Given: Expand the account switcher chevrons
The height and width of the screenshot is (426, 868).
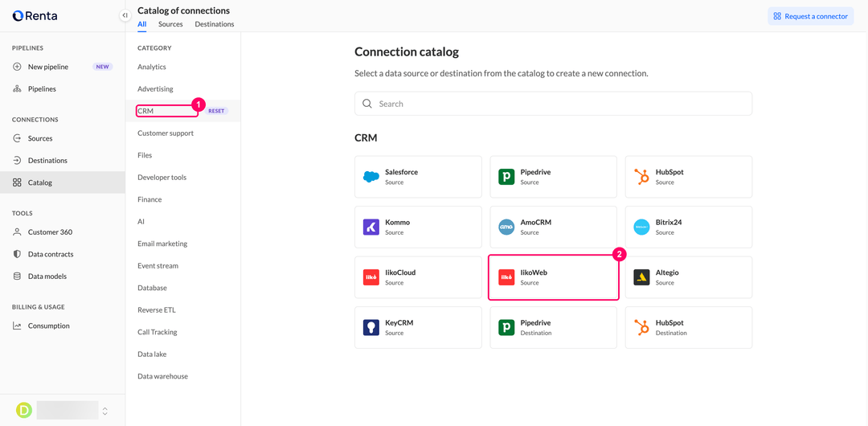Looking at the screenshot, I should coord(105,411).
